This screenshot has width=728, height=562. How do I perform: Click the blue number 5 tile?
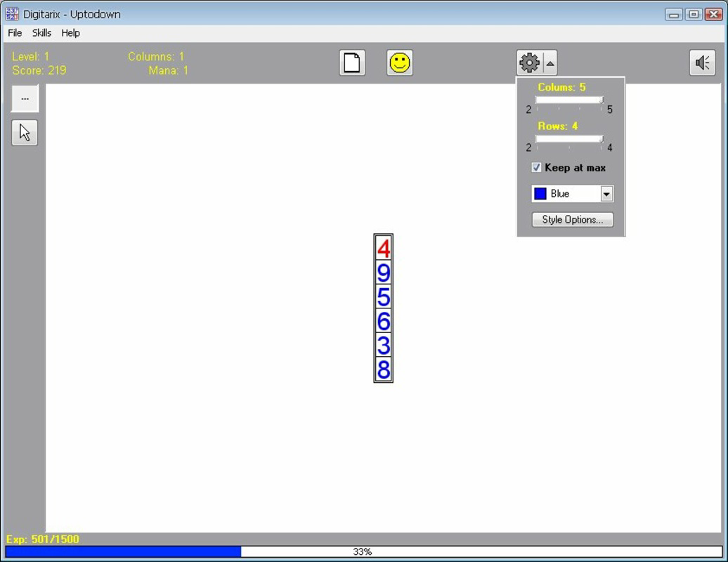pyautogui.click(x=384, y=296)
